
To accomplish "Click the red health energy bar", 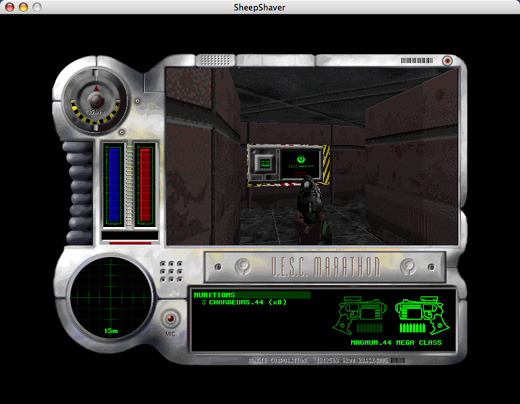I will (x=145, y=185).
